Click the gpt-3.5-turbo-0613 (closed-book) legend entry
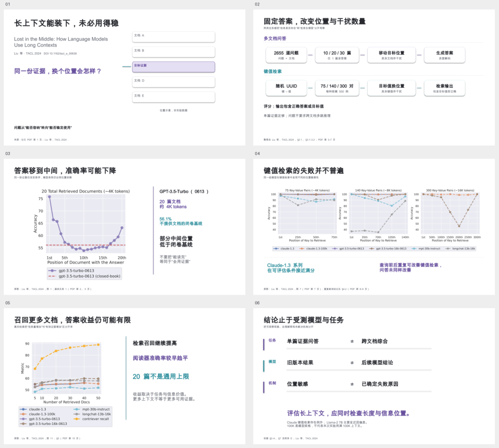The height and width of the screenshot is (448, 499). tap(85, 276)
